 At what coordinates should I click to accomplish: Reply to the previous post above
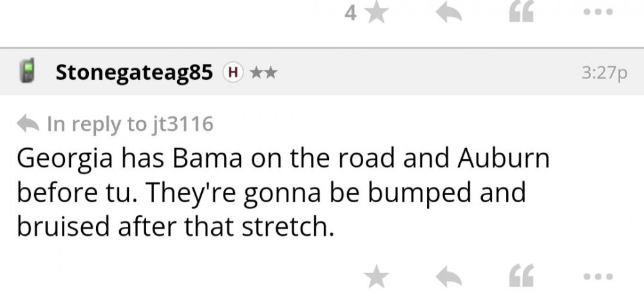click(x=449, y=14)
